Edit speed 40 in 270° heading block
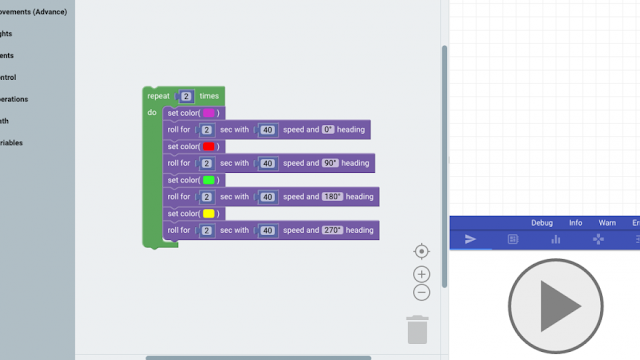The image size is (640, 360). point(267,230)
